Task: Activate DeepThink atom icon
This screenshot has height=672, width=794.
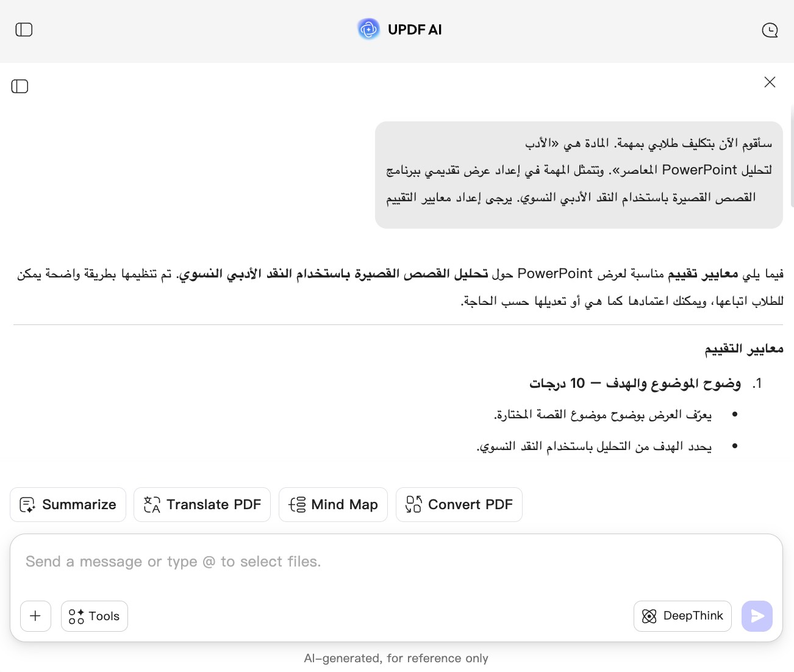Action: pos(650,616)
